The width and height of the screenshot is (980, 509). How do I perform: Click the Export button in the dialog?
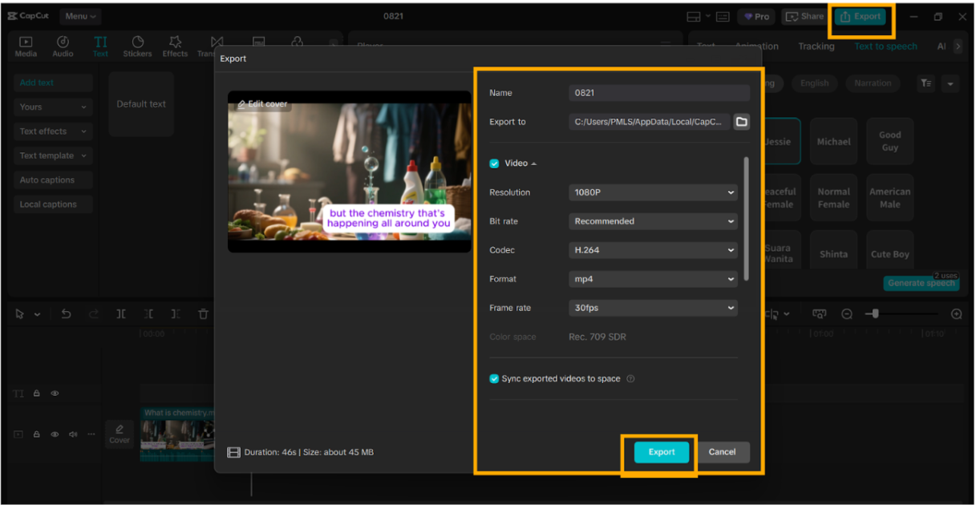tap(660, 451)
